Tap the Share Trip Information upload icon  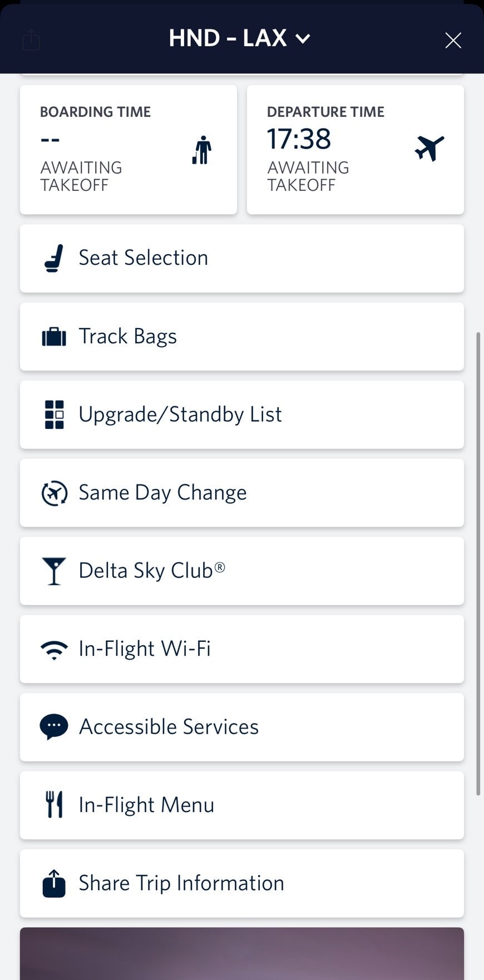[54, 883]
